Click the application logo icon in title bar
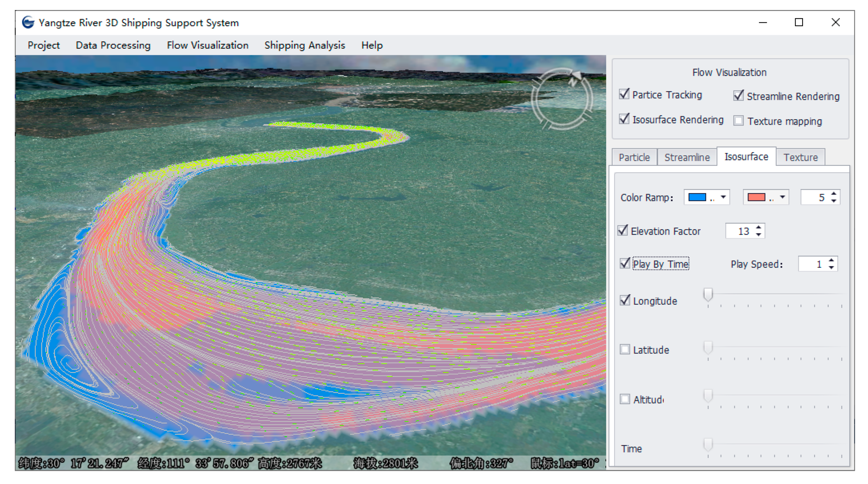This screenshot has height=484, width=868. coord(28,23)
